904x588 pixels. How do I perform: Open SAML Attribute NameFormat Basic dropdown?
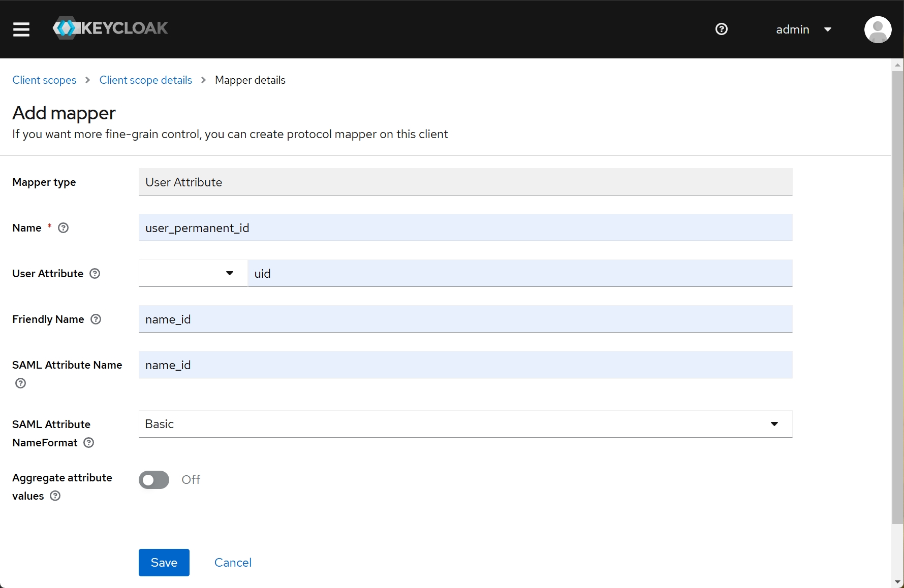click(x=465, y=424)
